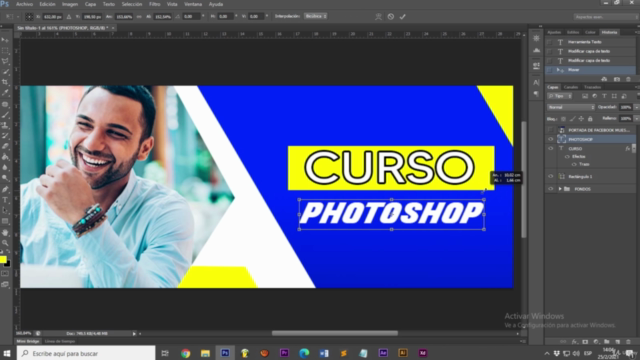Viewport: 640px width, 360px height.
Task: Select the Crop tool
Action: (x=5, y=82)
